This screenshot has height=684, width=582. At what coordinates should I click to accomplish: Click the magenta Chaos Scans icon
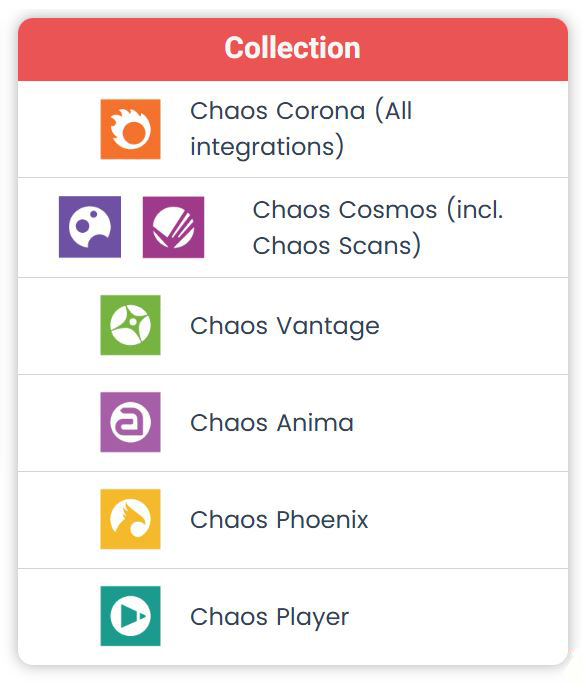point(173,227)
